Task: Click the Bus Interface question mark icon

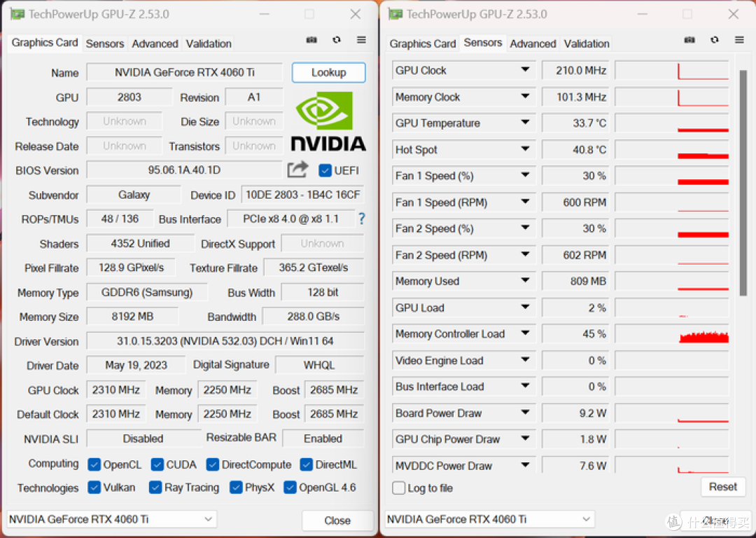Action: (362, 219)
